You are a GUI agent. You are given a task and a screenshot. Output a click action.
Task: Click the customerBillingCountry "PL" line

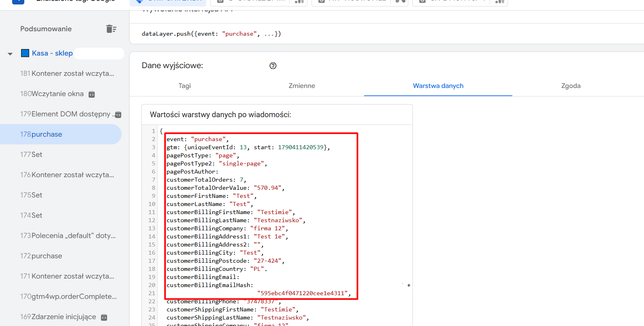[217, 269]
